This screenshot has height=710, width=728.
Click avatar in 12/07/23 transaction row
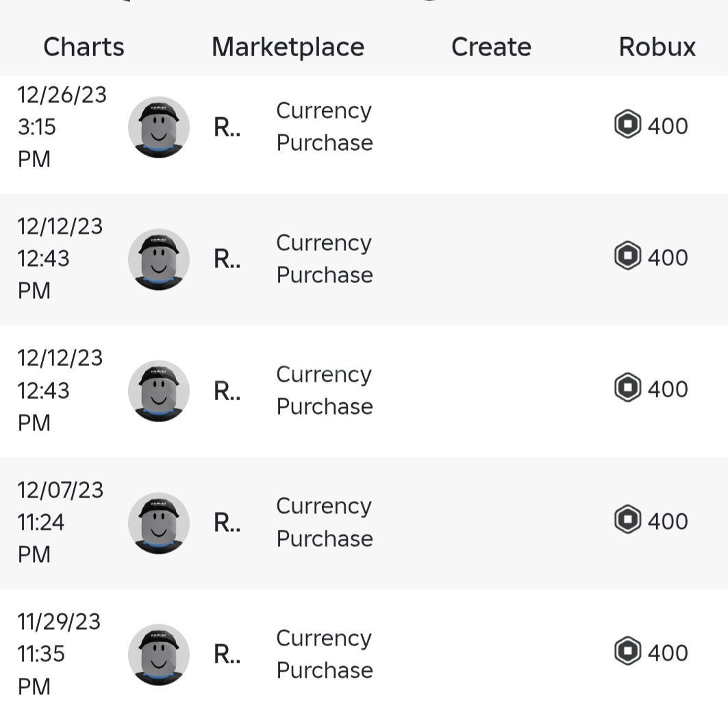(x=159, y=523)
